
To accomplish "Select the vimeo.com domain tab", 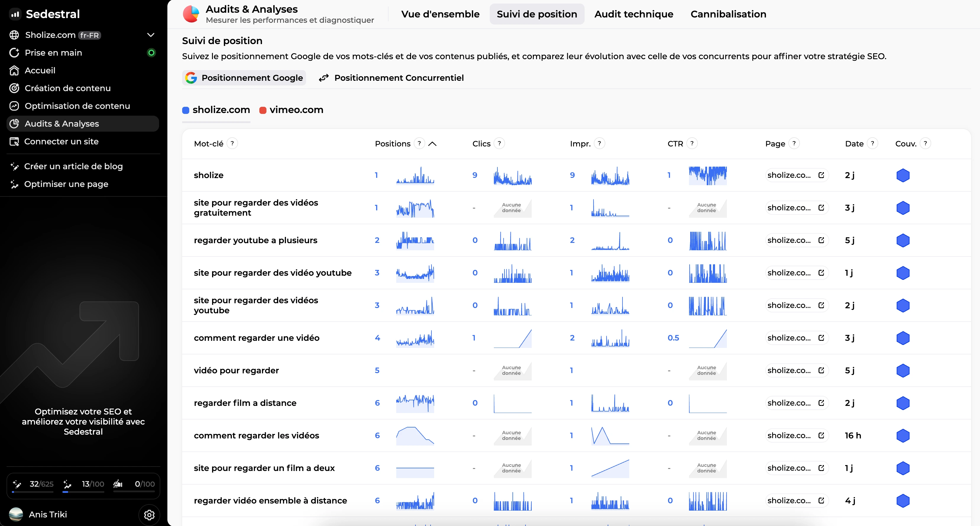I will point(291,110).
